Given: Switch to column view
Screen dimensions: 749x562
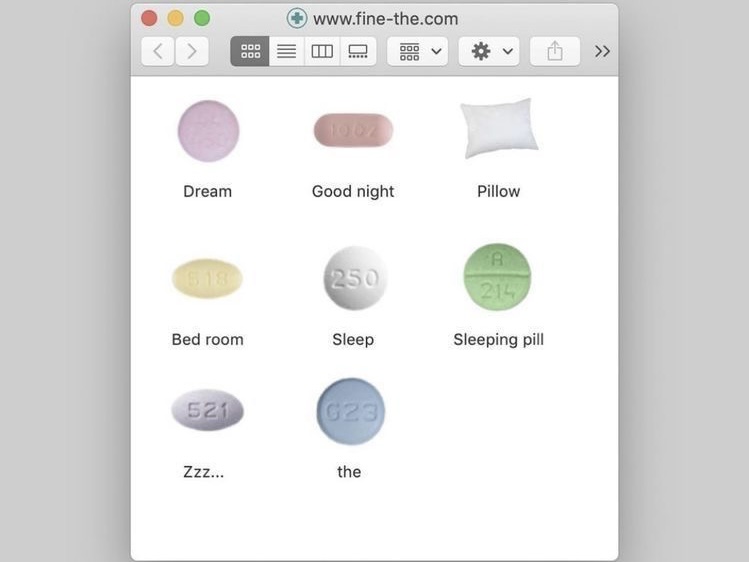Looking at the screenshot, I should 322,51.
